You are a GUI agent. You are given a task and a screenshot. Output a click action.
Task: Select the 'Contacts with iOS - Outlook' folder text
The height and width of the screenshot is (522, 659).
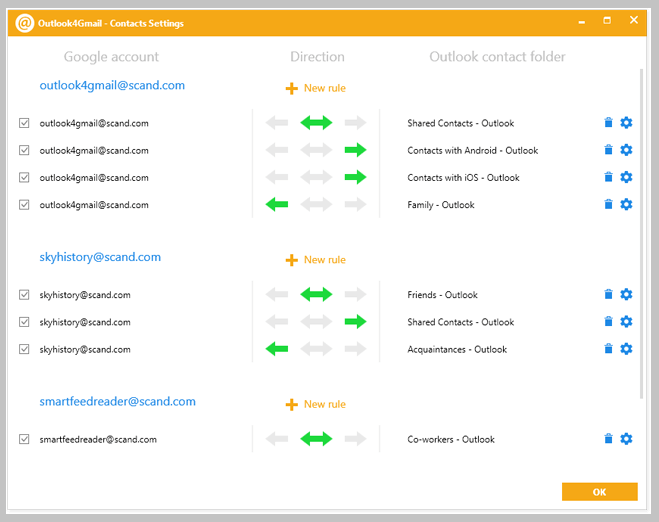pyautogui.click(x=463, y=178)
